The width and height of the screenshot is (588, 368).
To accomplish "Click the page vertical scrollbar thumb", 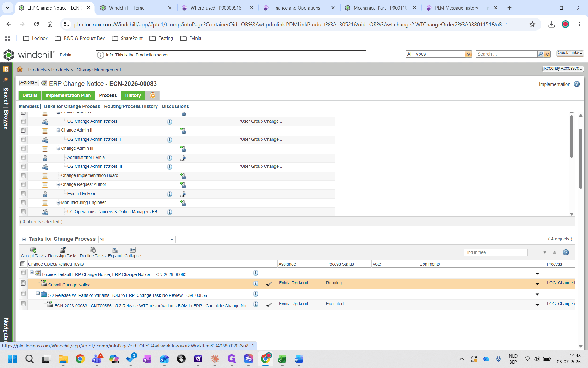I will pos(581,159).
